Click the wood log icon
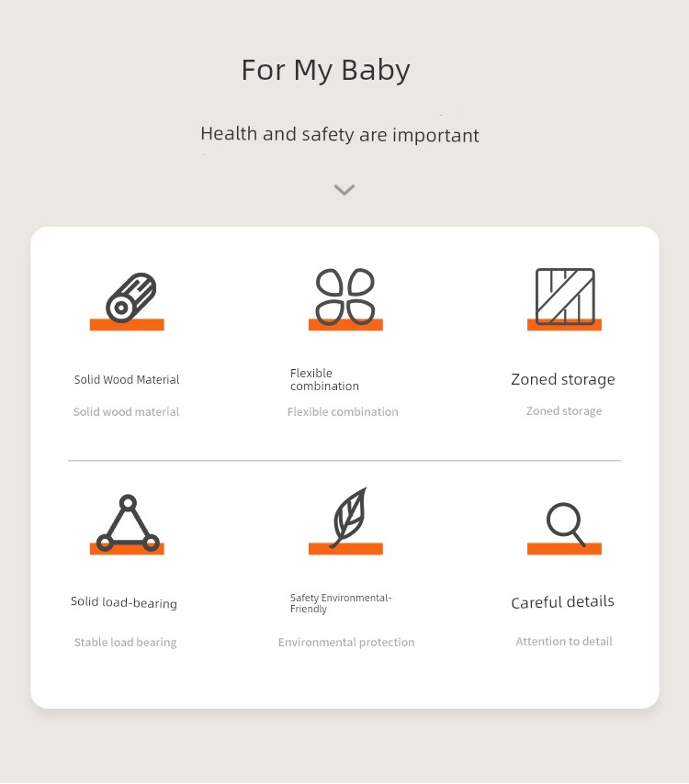689x784 pixels. coord(131,297)
